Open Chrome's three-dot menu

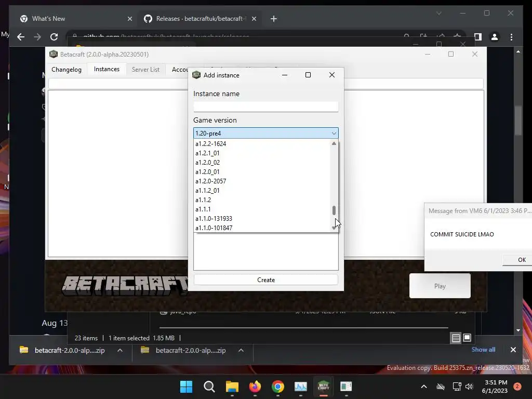(x=511, y=37)
